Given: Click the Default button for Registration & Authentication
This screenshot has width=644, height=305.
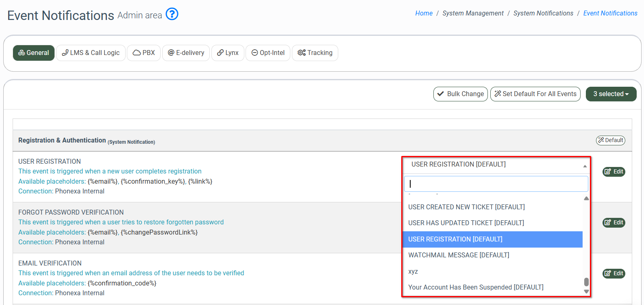Looking at the screenshot, I should point(610,140).
